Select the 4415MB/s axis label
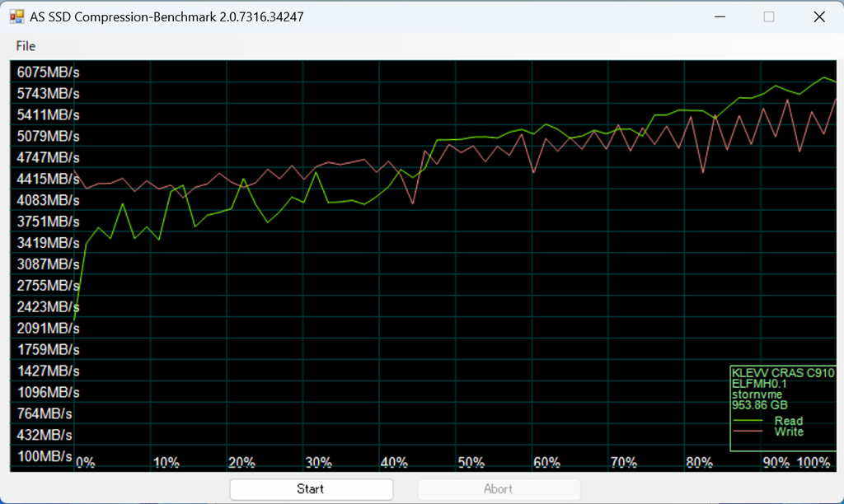 click(48, 179)
